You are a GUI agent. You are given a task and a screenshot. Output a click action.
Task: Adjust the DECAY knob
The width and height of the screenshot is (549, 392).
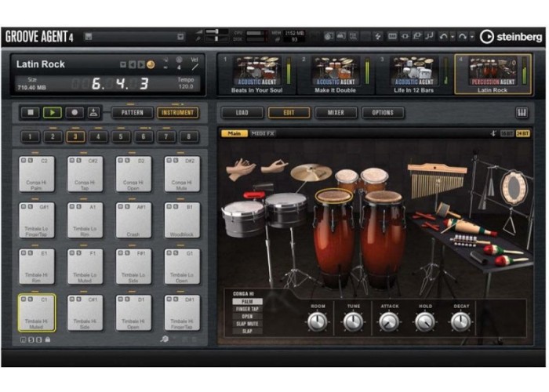click(461, 321)
